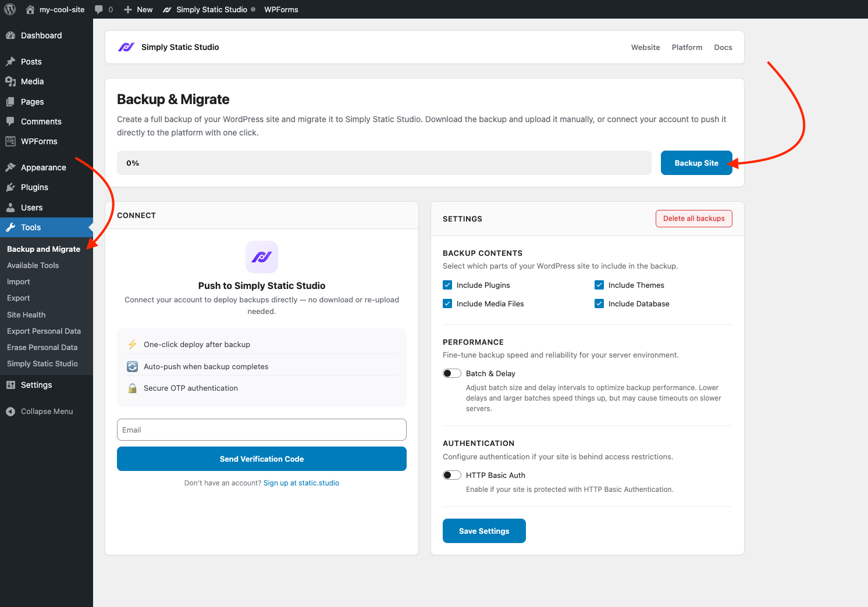
Task: Click the Media icon in sidebar
Action: [x=10, y=81]
